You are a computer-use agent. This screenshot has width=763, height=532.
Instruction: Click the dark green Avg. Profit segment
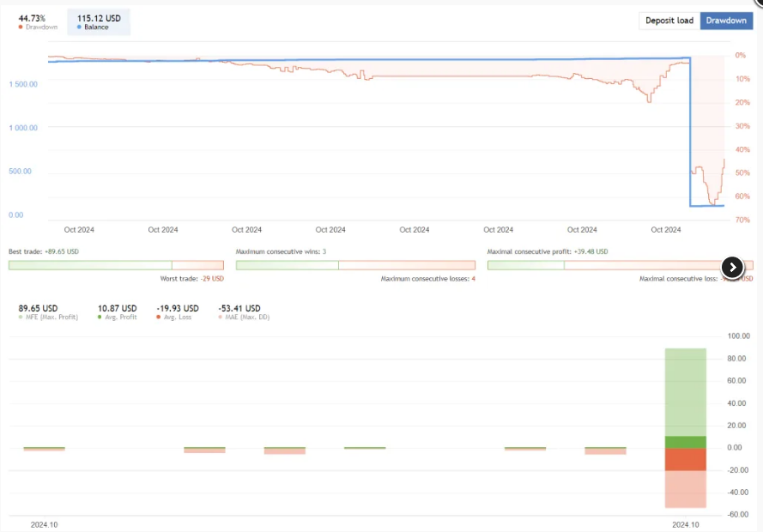point(685,442)
